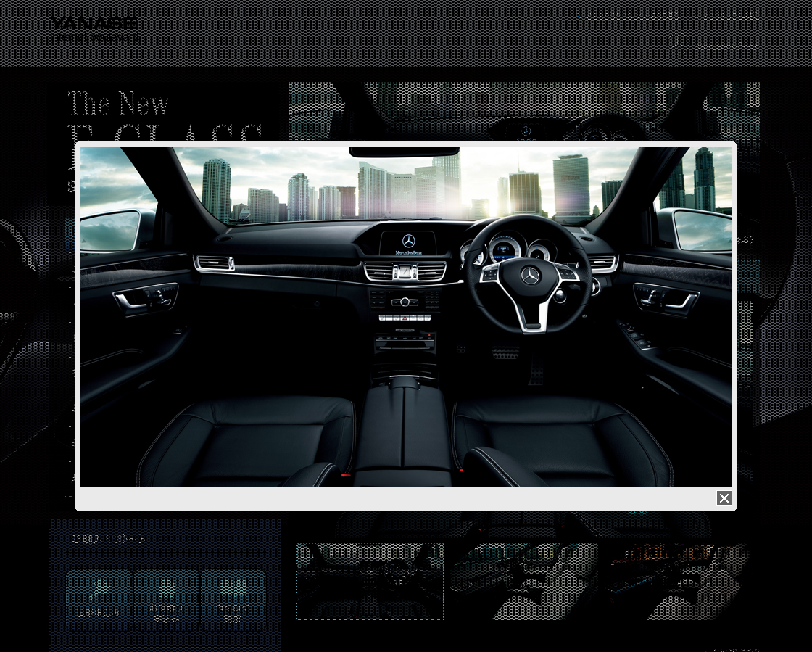Open the middle purchase support icon button
The width and height of the screenshot is (812, 652).
point(166,599)
